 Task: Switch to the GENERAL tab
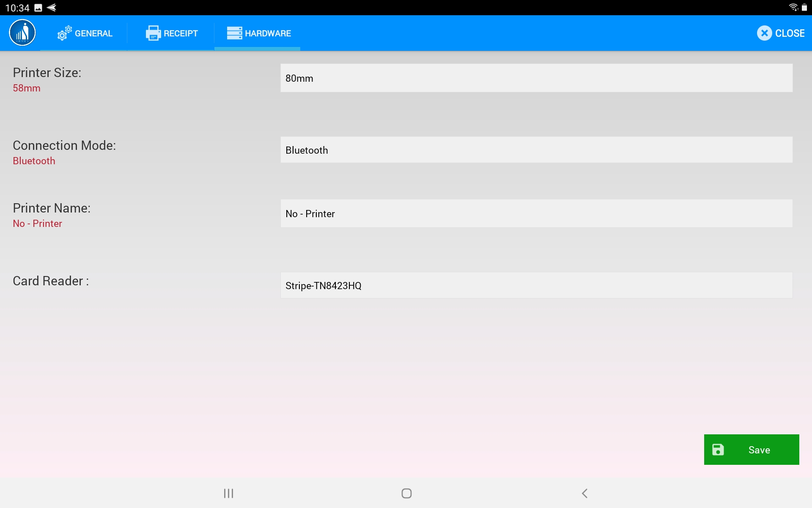click(93, 33)
